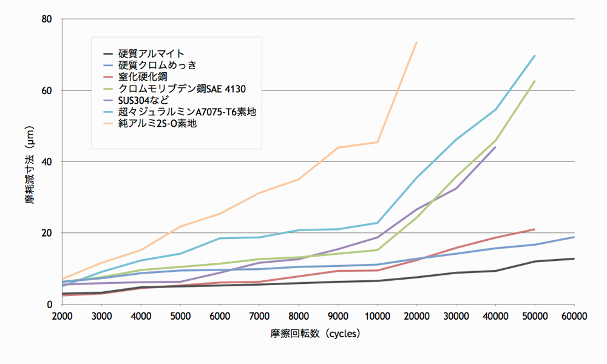Click the orange line peak near 20000 cycles
The image size is (607, 364).
(416, 42)
